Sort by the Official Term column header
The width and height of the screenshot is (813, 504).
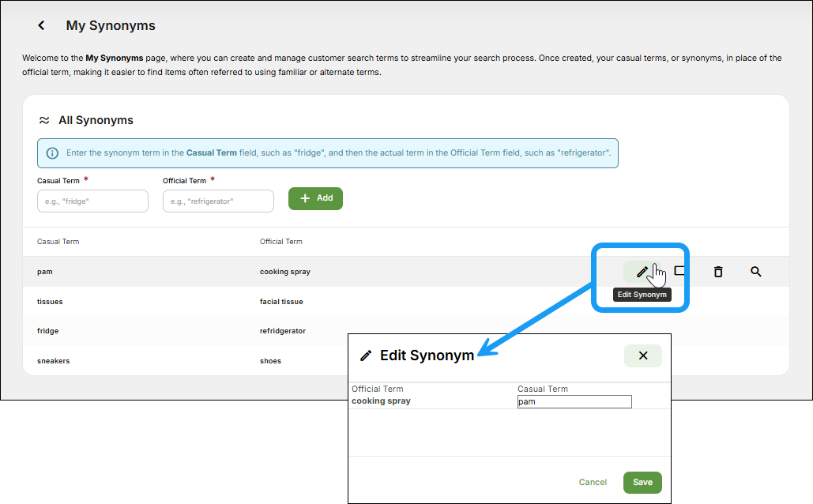pyautogui.click(x=281, y=242)
